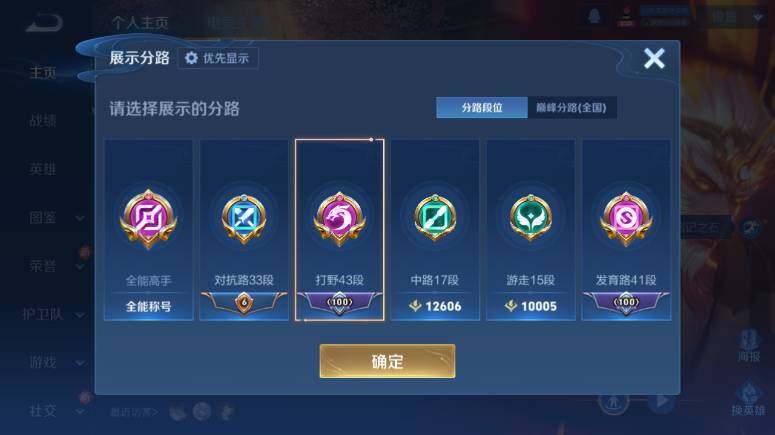Open the 英雄 sidebar item
The image size is (775, 435).
point(43,169)
